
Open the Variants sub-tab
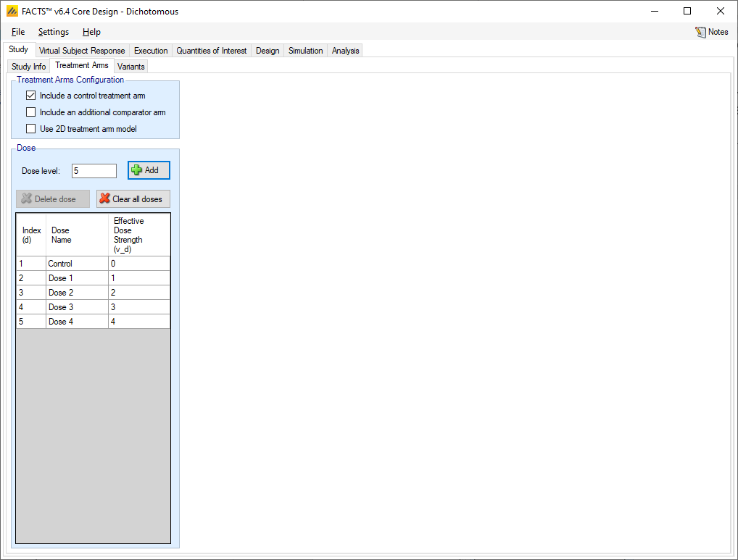[x=131, y=67]
